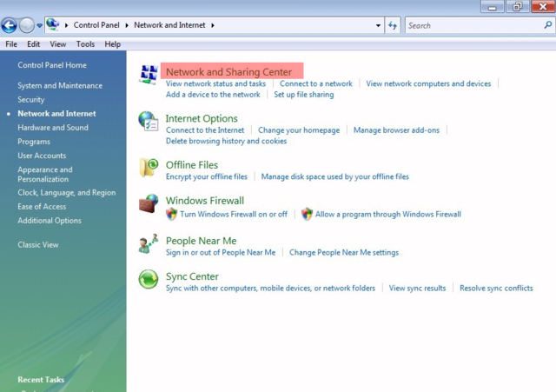
Task: Open Appearance and Personalization category
Action: [x=45, y=174]
